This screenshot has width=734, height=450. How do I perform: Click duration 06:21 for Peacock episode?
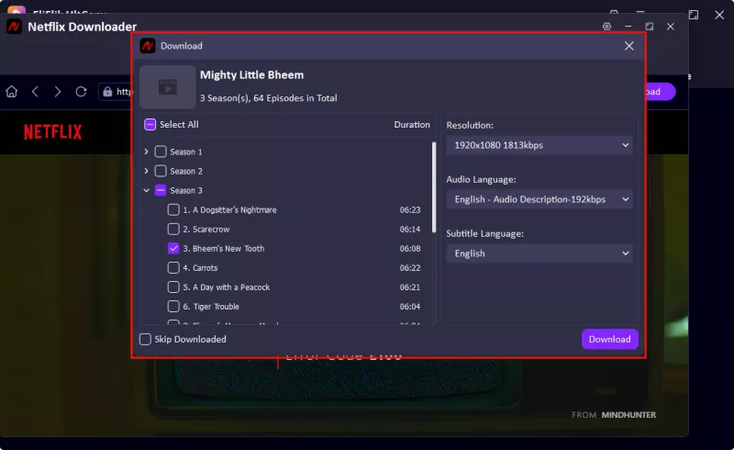point(410,287)
